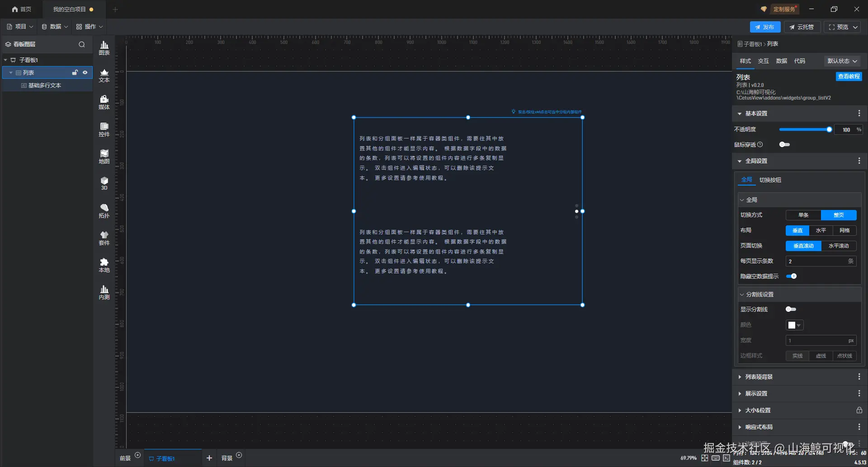The height and width of the screenshot is (467, 868).
Task: Toggle visibility of the 列表 layer
Action: point(85,72)
